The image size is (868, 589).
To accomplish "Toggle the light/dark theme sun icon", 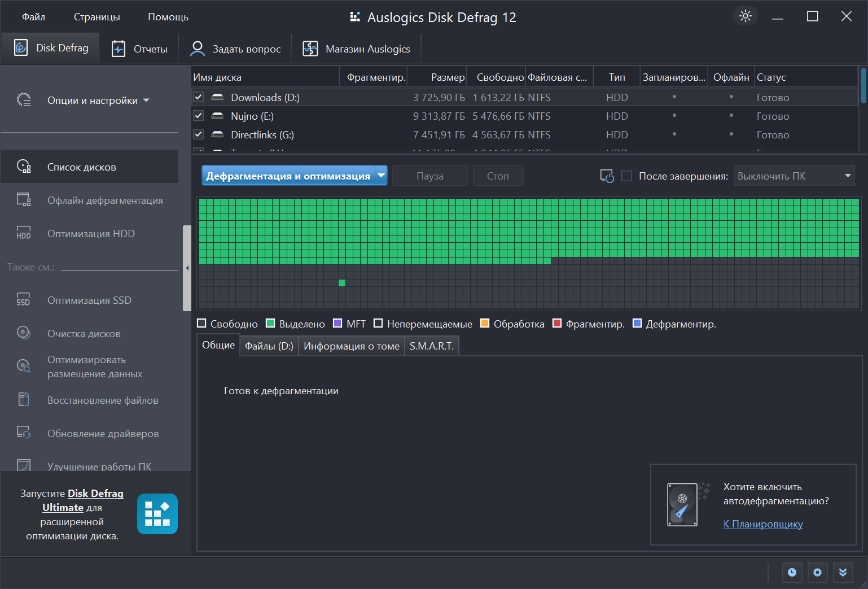I will coord(746,16).
